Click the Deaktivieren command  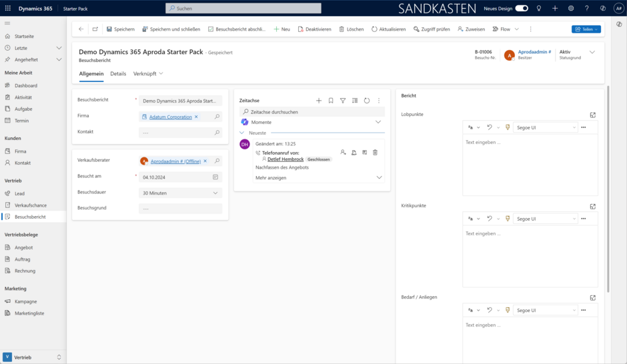point(314,29)
